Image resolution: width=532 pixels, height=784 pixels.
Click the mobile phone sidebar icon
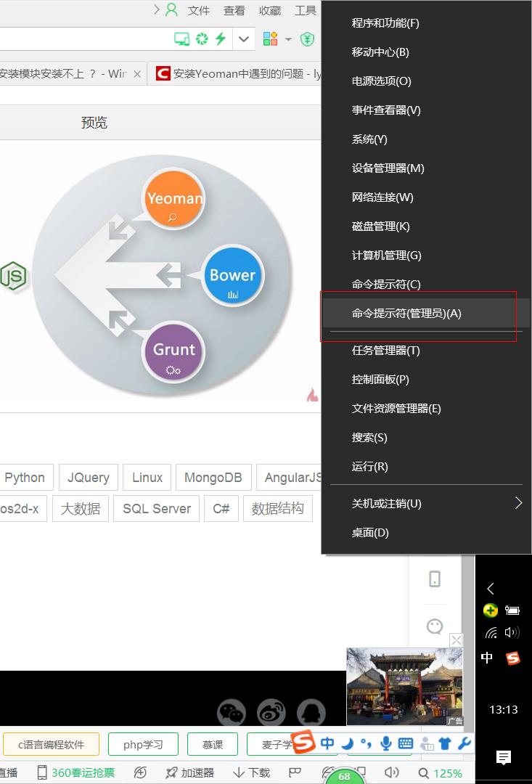click(x=435, y=579)
